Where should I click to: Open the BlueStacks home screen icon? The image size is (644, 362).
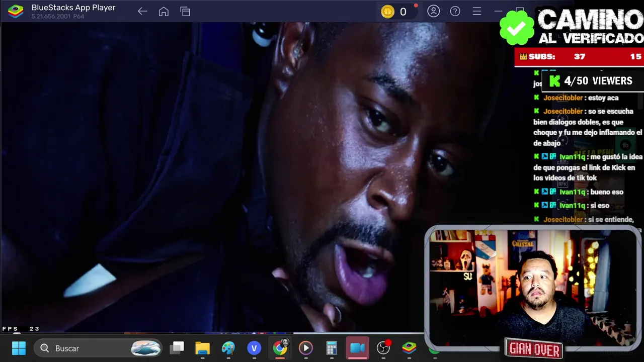tap(164, 11)
